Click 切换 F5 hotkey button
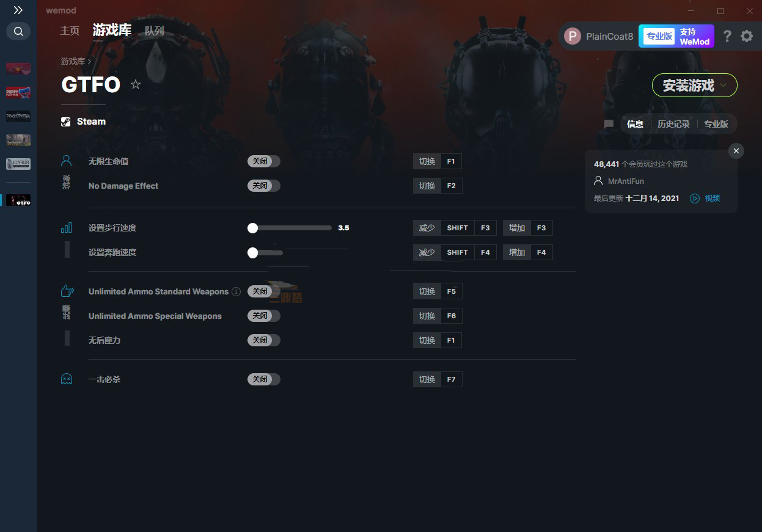 438,291
